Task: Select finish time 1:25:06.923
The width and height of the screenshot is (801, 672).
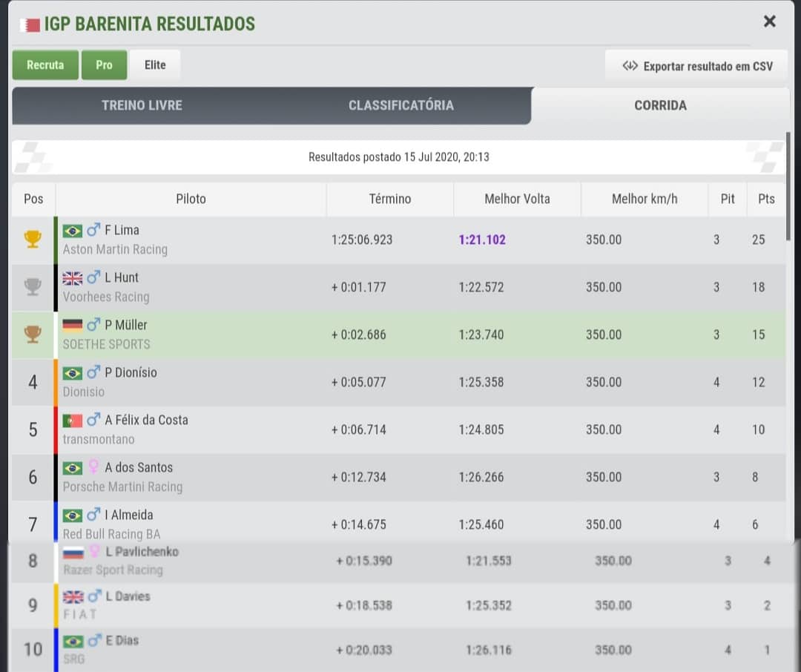Action: (362, 240)
